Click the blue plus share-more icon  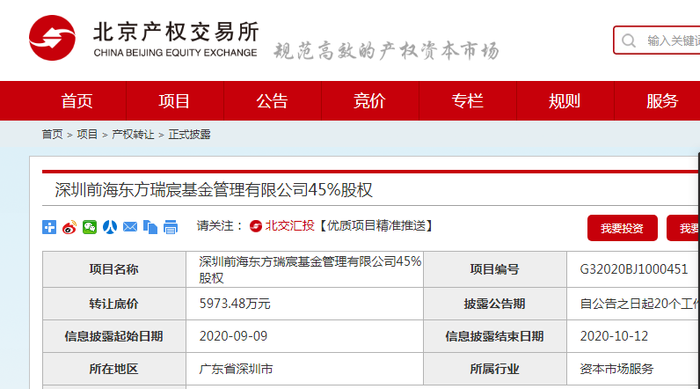49,227
